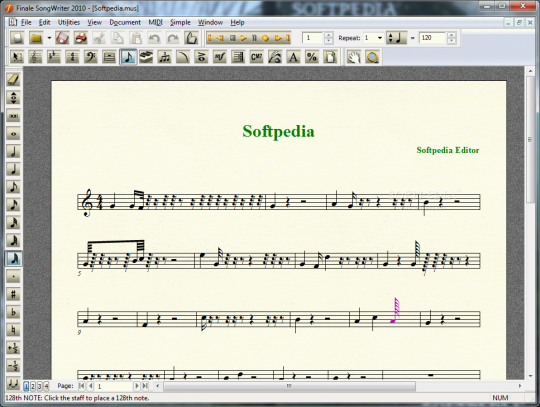Select the Key Signature tool
The image size is (540, 407).
coord(54,57)
